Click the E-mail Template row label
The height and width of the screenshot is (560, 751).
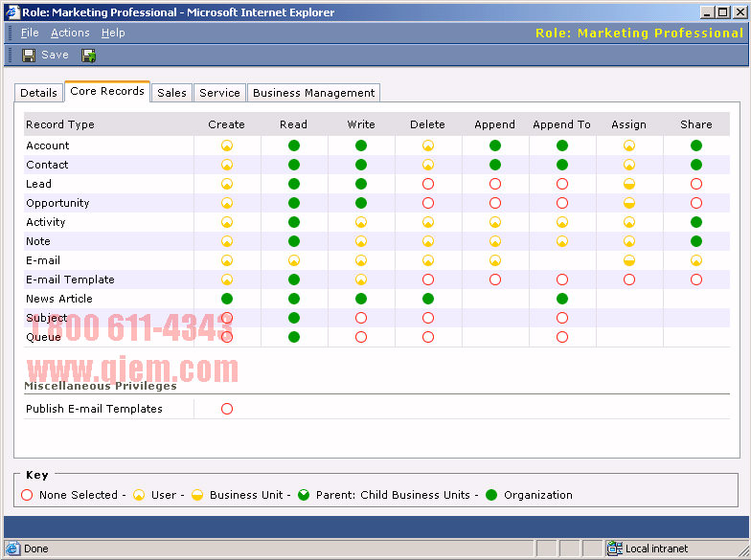(x=71, y=280)
